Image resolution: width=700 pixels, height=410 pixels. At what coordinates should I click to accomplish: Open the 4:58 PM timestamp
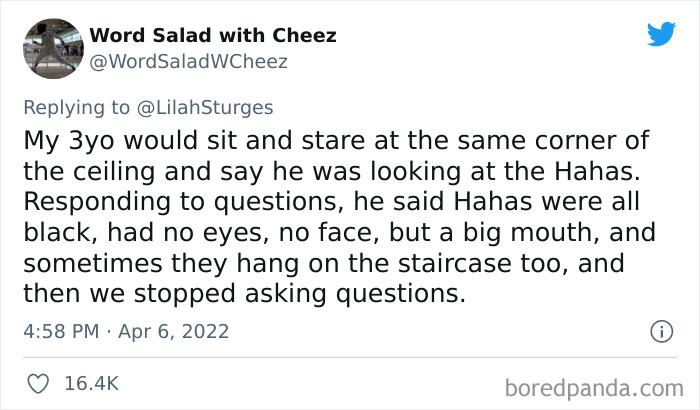(x=61, y=330)
